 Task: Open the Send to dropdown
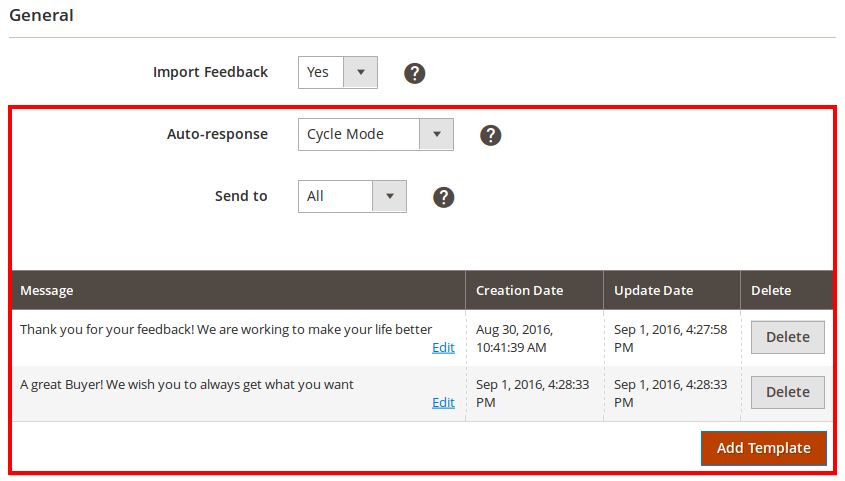(352, 197)
